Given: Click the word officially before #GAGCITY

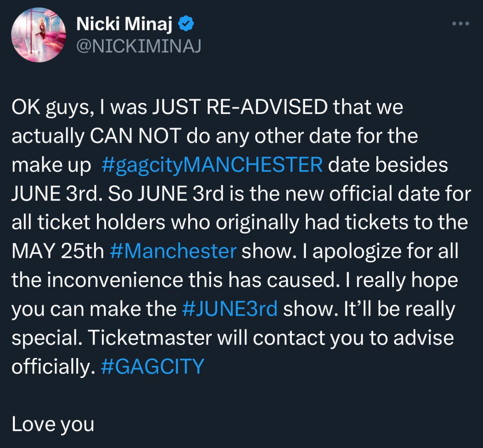Looking at the screenshot, I should (52, 367).
